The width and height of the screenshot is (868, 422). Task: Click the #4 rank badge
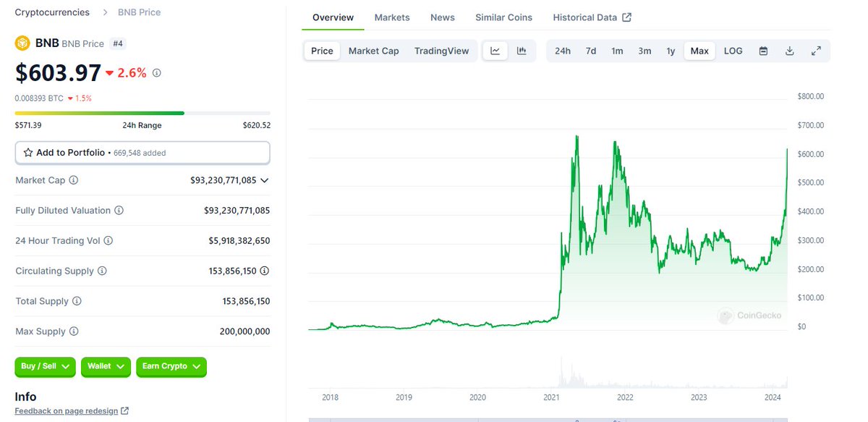[118, 43]
